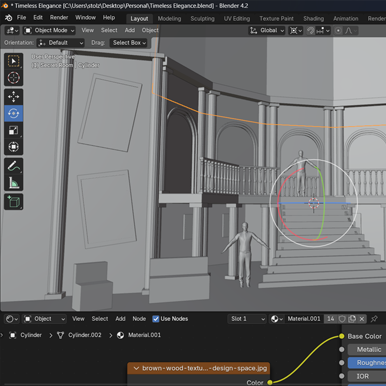
Task: Choose the Measure tool
Action: pos(13,183)
